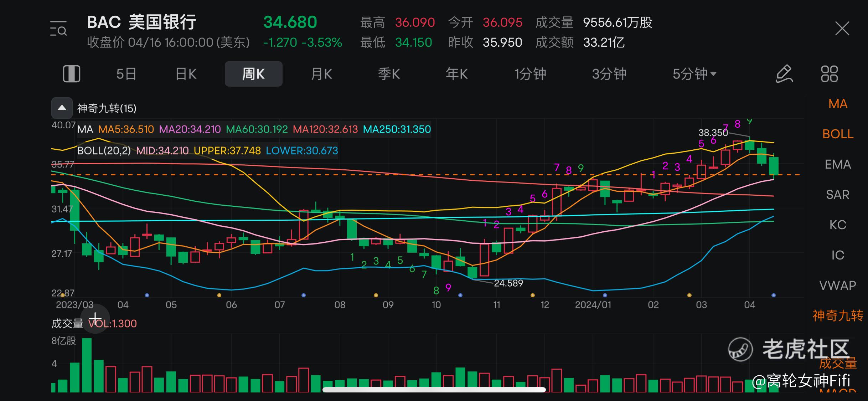The width and height of the screenshot is (868, 401).
Task: Click the 38.350 high price label
Action: 713,133
